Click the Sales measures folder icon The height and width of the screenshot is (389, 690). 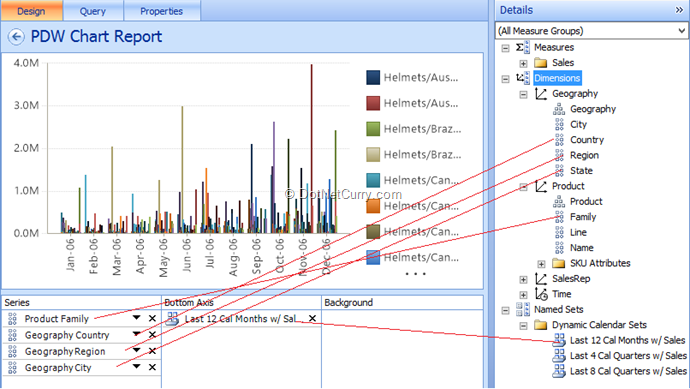pos(540,63)
